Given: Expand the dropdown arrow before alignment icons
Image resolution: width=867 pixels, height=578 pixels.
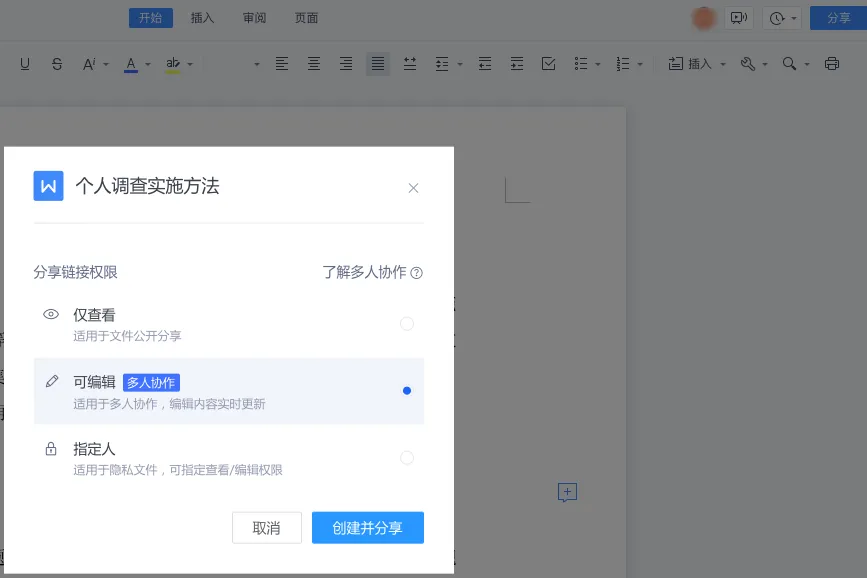Looking at the screenshot, I should 257,65.
